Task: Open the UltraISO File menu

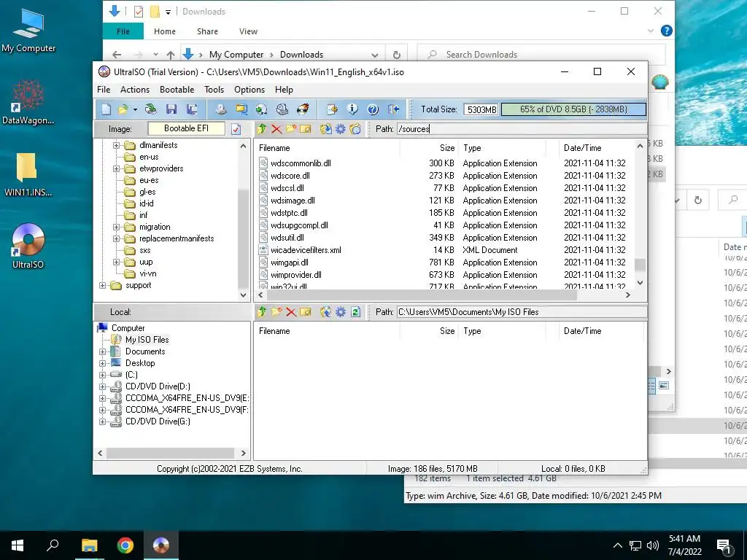Action: point(104,90)
